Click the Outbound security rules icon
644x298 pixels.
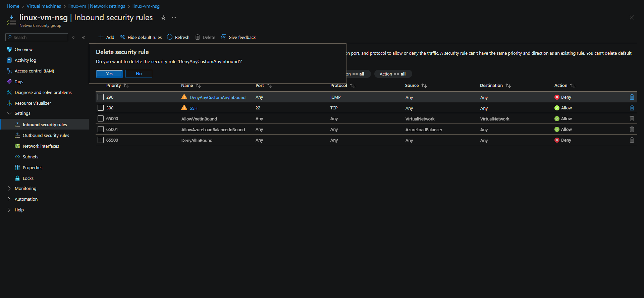[17, 136]
